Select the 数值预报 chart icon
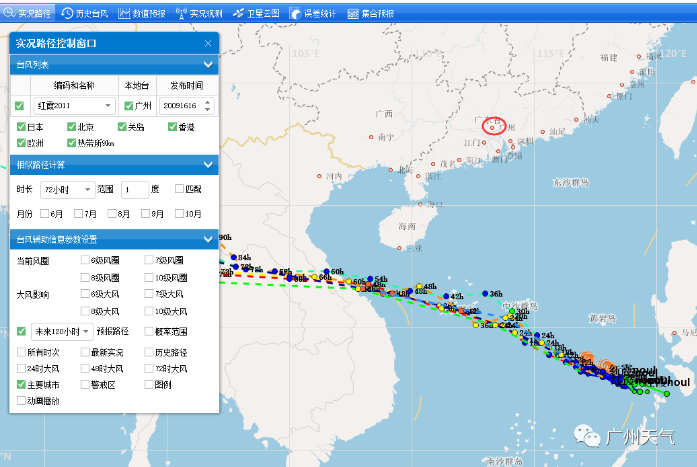697x467 pixels. click(124, 14)
